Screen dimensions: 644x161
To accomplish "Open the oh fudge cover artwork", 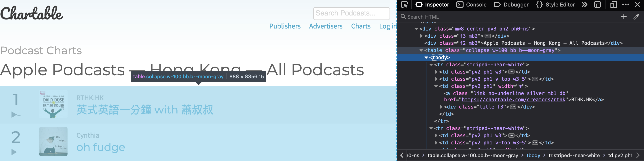I will tap(53, 141).
